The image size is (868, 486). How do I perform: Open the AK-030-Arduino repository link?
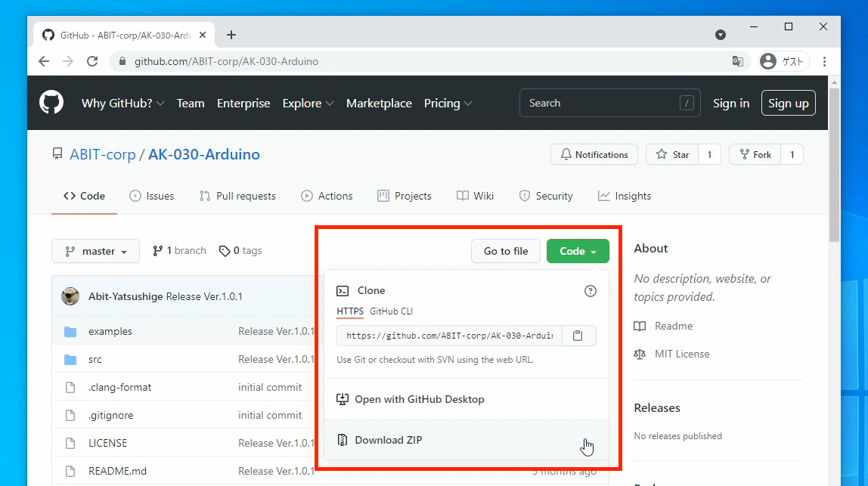pos(203,154)
